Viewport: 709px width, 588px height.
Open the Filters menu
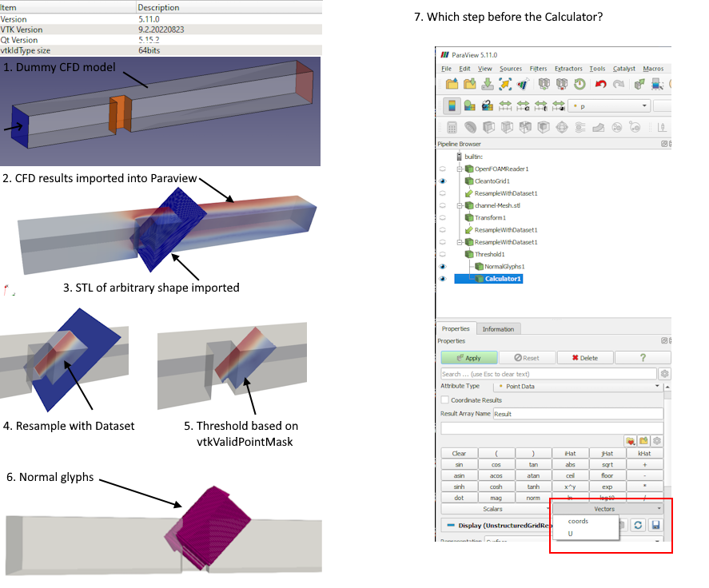pos(538,69)
